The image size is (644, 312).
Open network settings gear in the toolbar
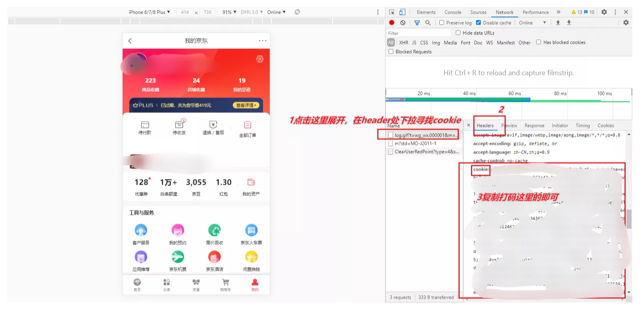pos(626,23)
